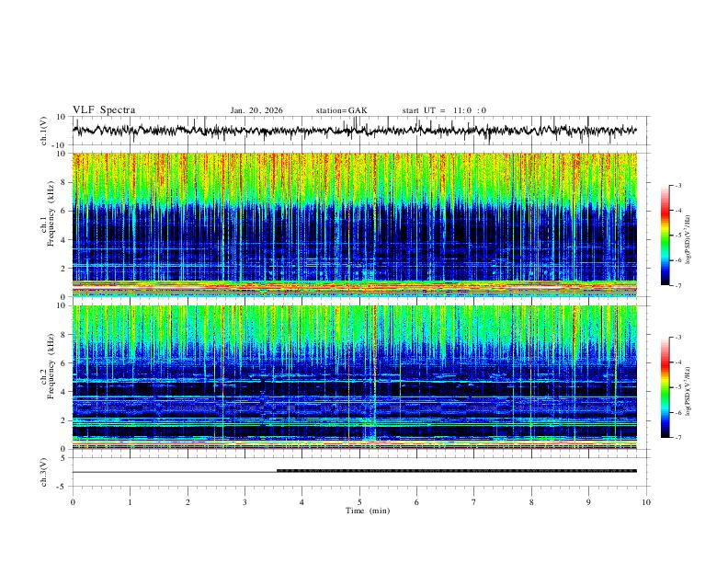Viewport: 728px width, 563px height.
Task: Click the 'station=GAK' label
Action: (342, 110)
